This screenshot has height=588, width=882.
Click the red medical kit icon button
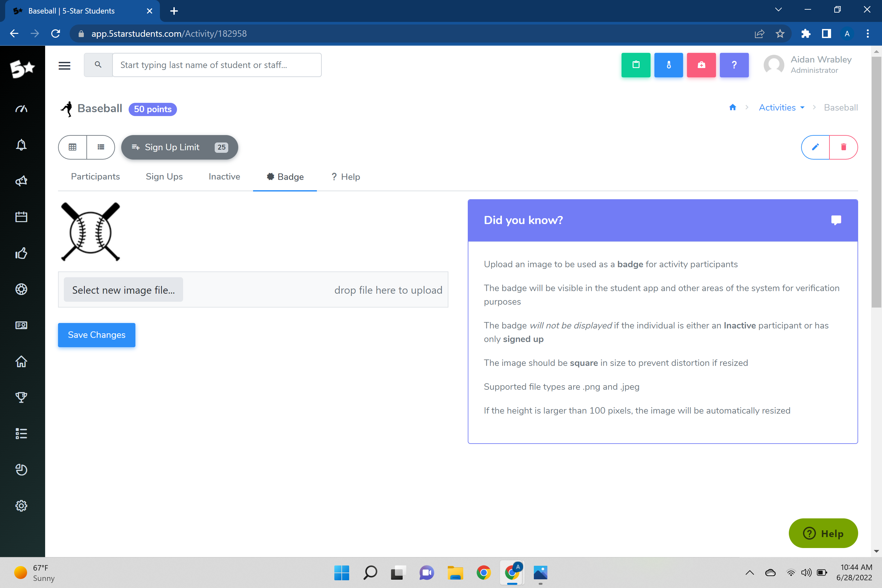pos(701,65)
